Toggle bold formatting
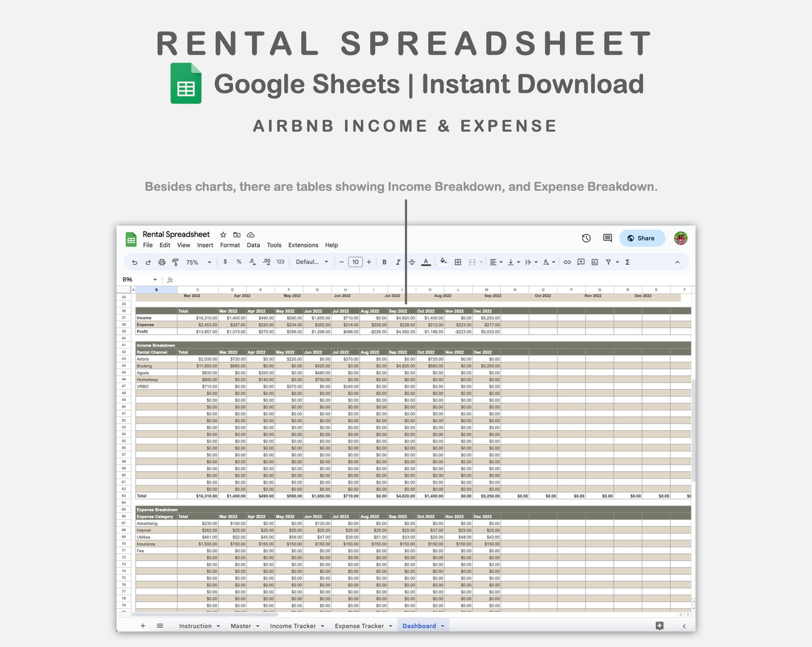812x647 pixels. [x=384, y=262]
